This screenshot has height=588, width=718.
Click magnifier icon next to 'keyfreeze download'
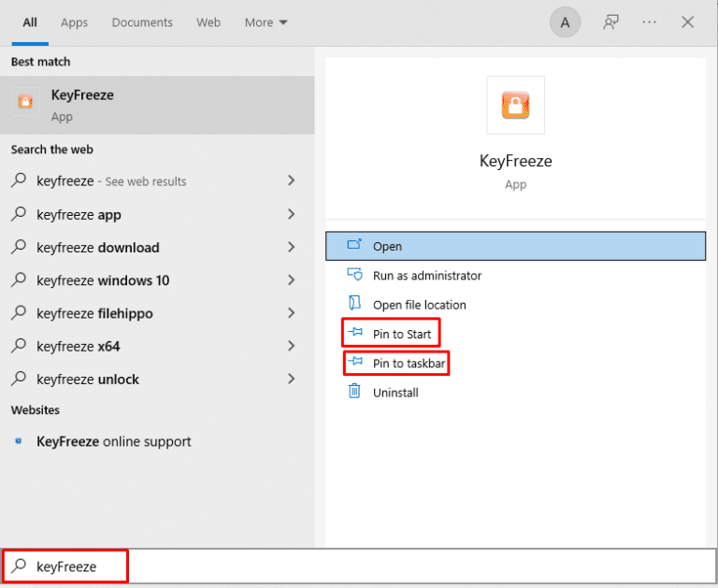pos(19,247)
